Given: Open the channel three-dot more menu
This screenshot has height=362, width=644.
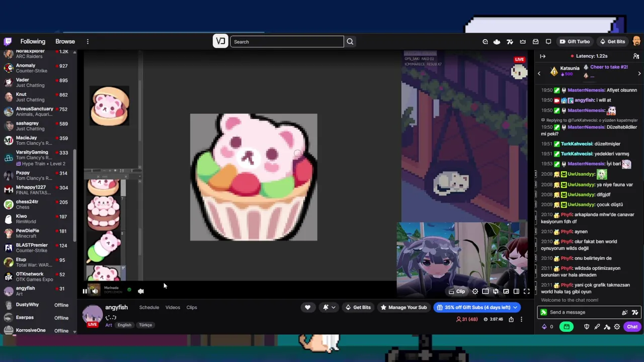Looking at the screenshot, I should pos(521,319).
